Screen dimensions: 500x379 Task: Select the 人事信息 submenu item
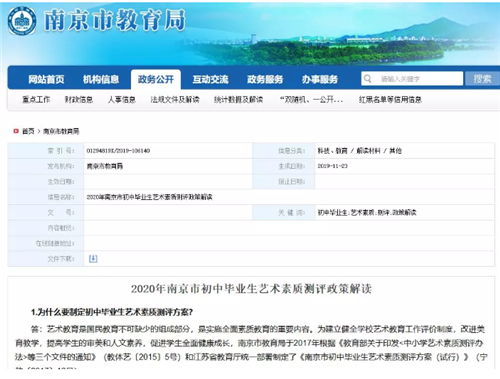[122, 99]
